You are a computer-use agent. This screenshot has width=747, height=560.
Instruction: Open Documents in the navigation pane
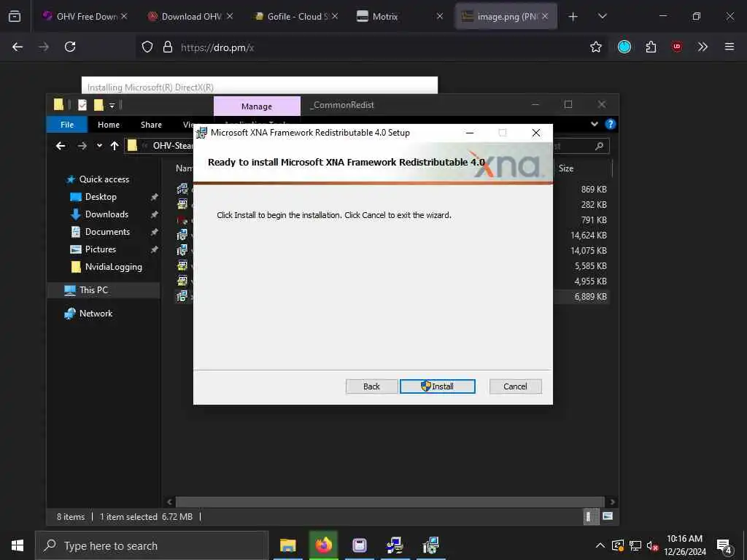tap(107, 232)
